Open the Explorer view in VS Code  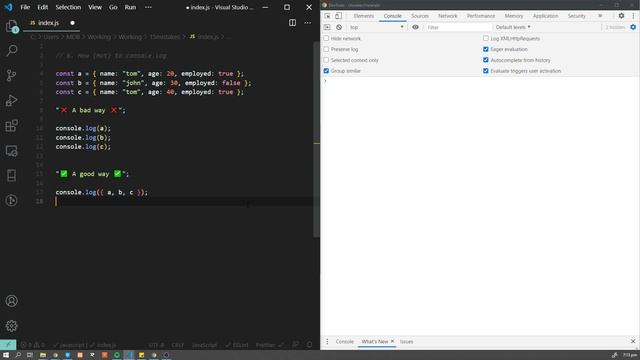12,26
